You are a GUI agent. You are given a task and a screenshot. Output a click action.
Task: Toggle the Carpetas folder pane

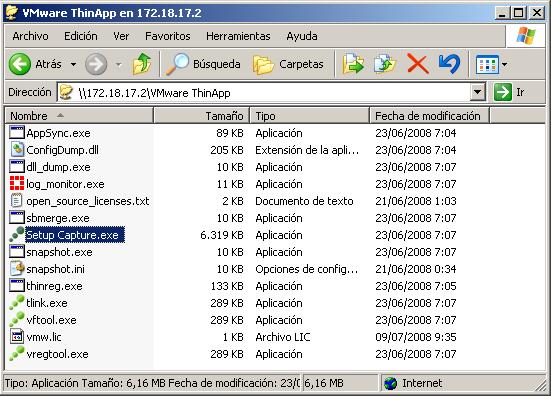[288, 64]
